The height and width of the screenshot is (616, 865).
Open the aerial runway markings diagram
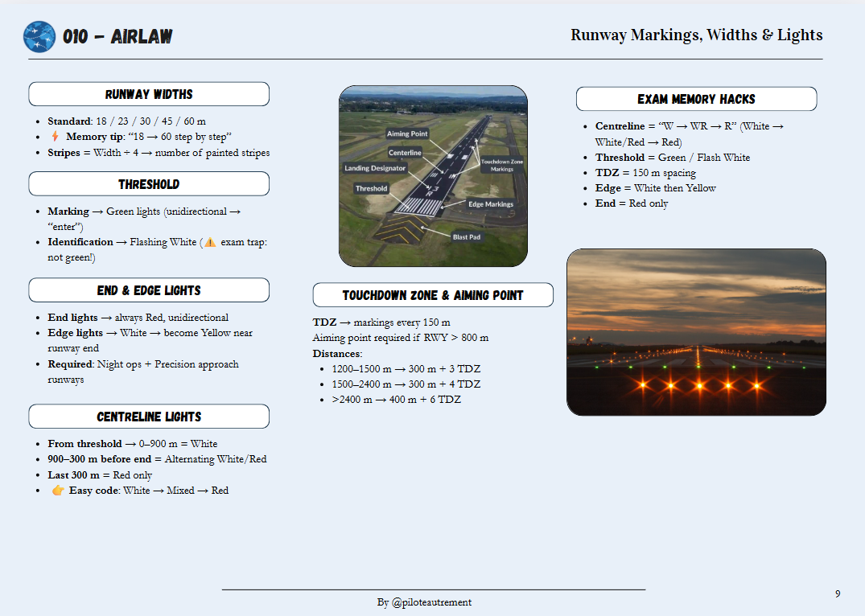click(x=433, y=175)
